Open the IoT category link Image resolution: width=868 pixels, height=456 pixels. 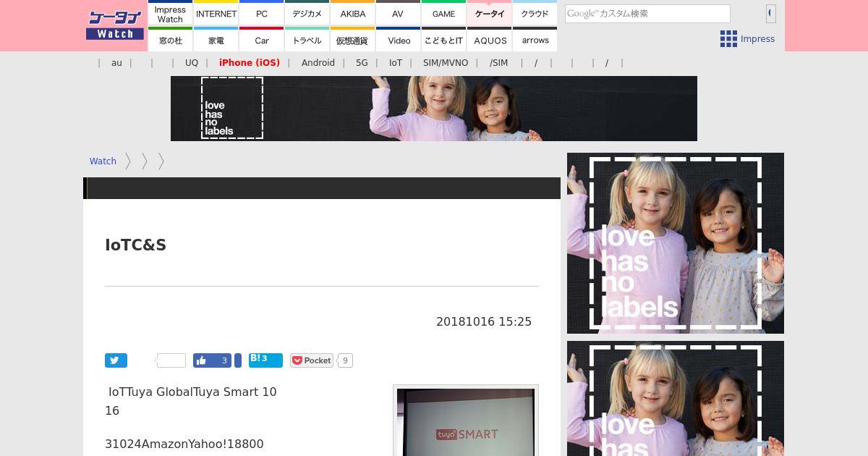[x=396, y=63]
